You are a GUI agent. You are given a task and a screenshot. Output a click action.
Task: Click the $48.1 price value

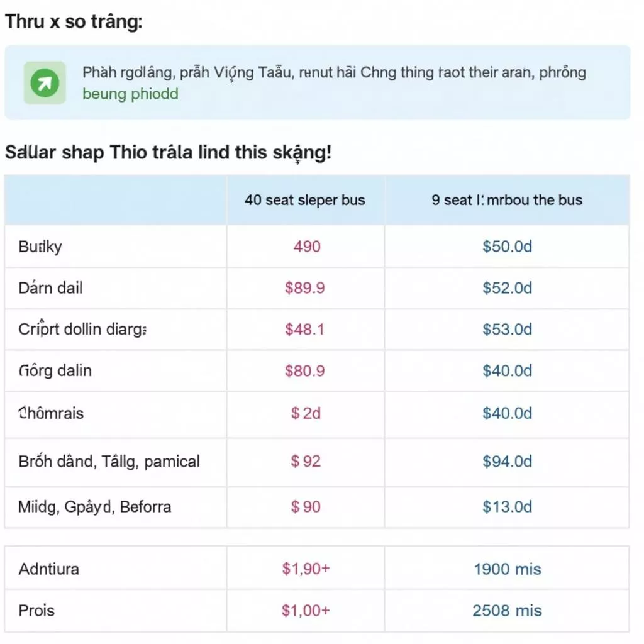tap(305, 329)
